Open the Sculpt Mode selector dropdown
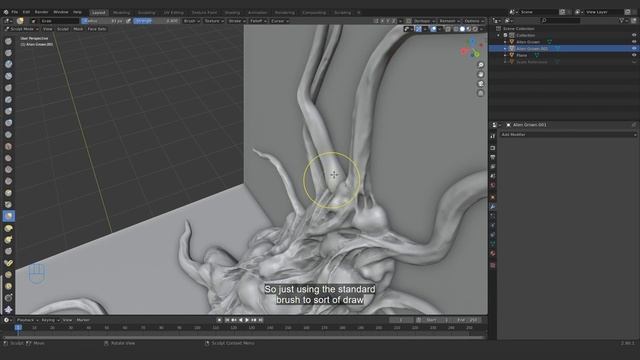The height and width of the screenshot is (360, 640). pos(22,29)
